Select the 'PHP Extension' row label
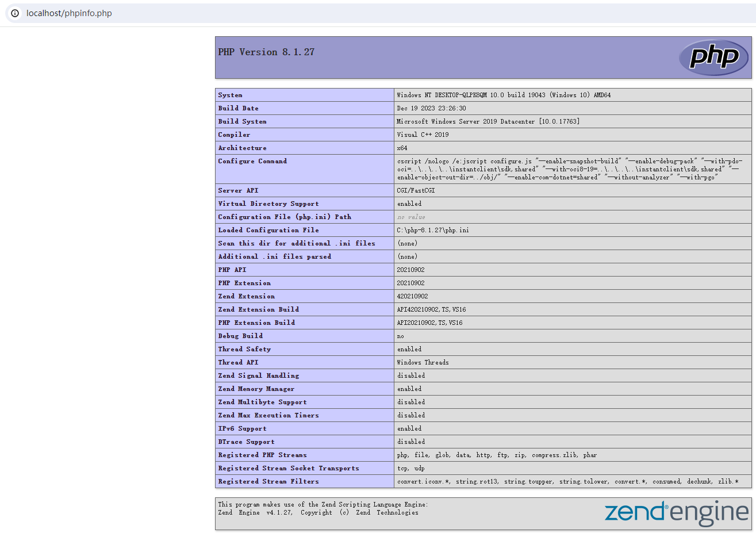Image resolution: width=756 pixels, height=533 pixels. click(244, 283)
